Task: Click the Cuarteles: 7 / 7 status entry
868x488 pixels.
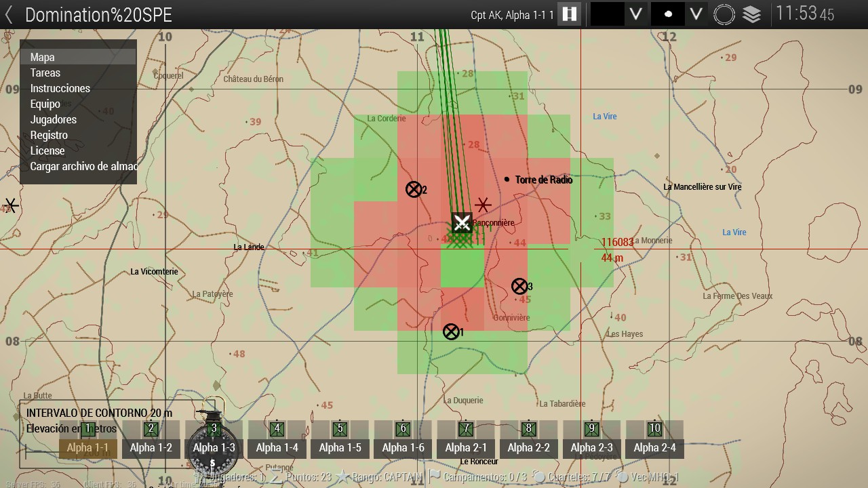Action: coord(578,477)
